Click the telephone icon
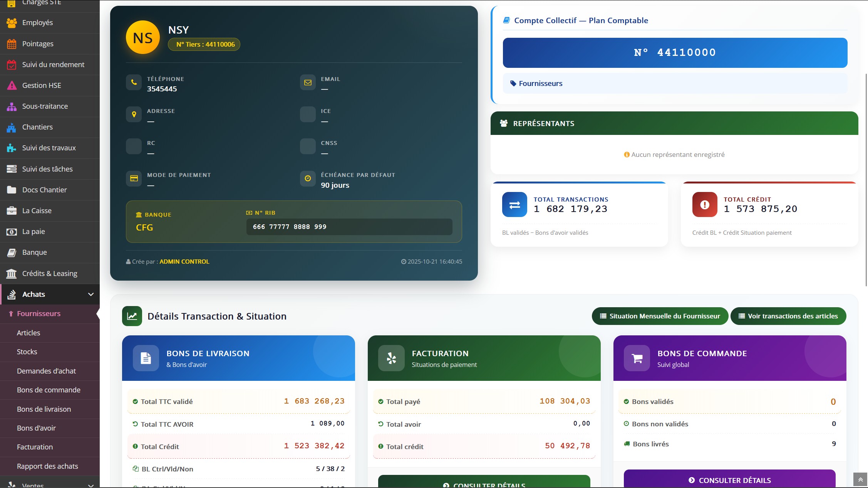868x488 pixels. click(134, 82)
